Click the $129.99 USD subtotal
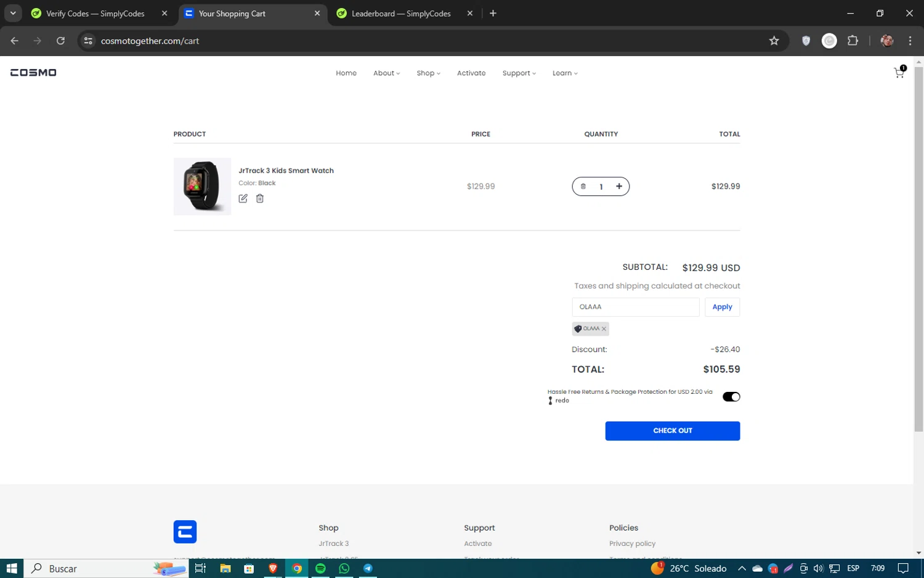 [x=711, y=267]
